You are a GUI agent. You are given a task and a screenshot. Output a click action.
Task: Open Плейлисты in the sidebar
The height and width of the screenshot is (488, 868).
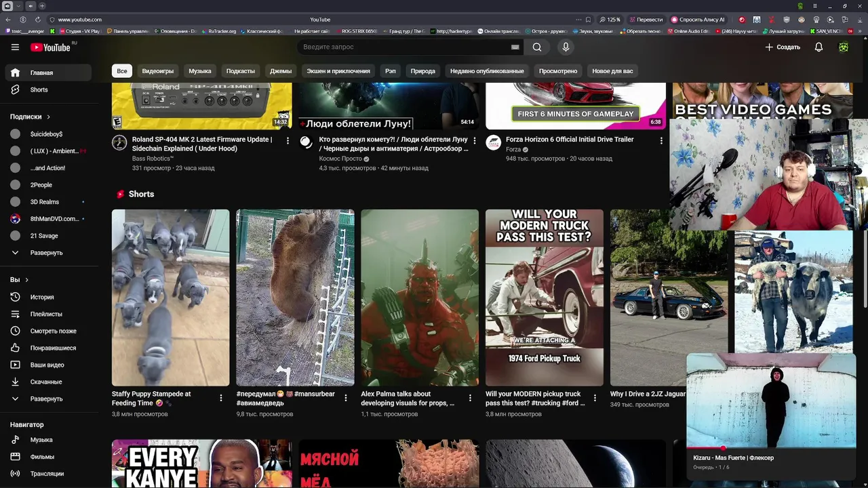tap(48, 314)
